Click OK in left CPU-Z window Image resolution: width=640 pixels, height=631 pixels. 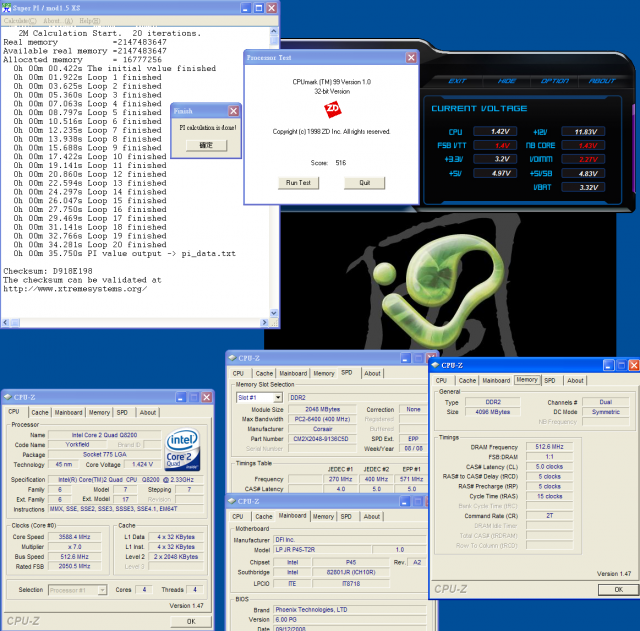click(x=191, y=621)
